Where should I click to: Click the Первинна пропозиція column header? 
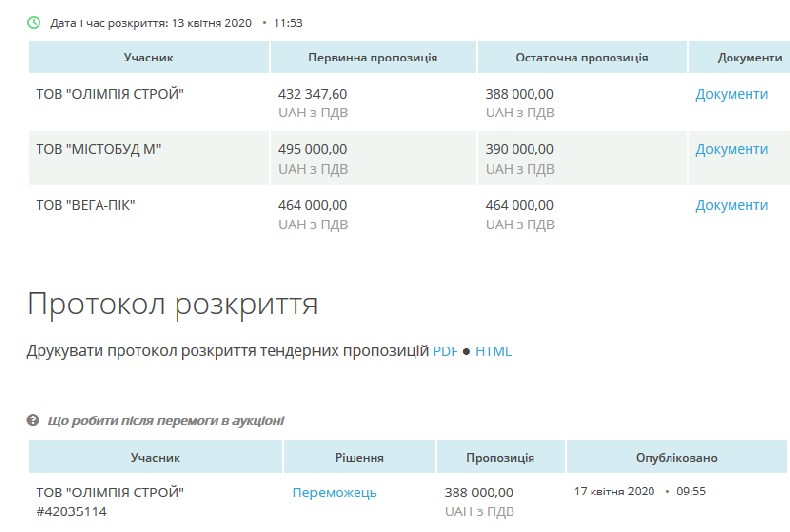click(372, 58)
